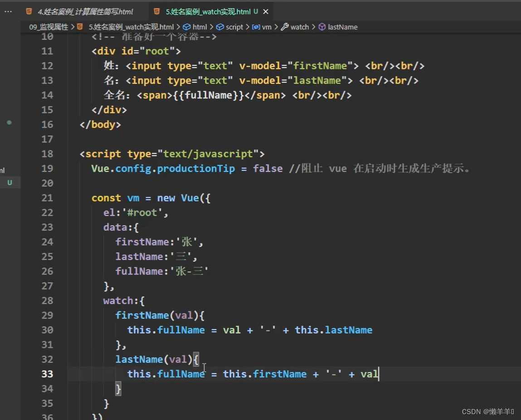The width and height of the screenshot is (521, 420).
Task: Select the 5.姓名案例_watch实现.html tab title
Action: [208, 11]
